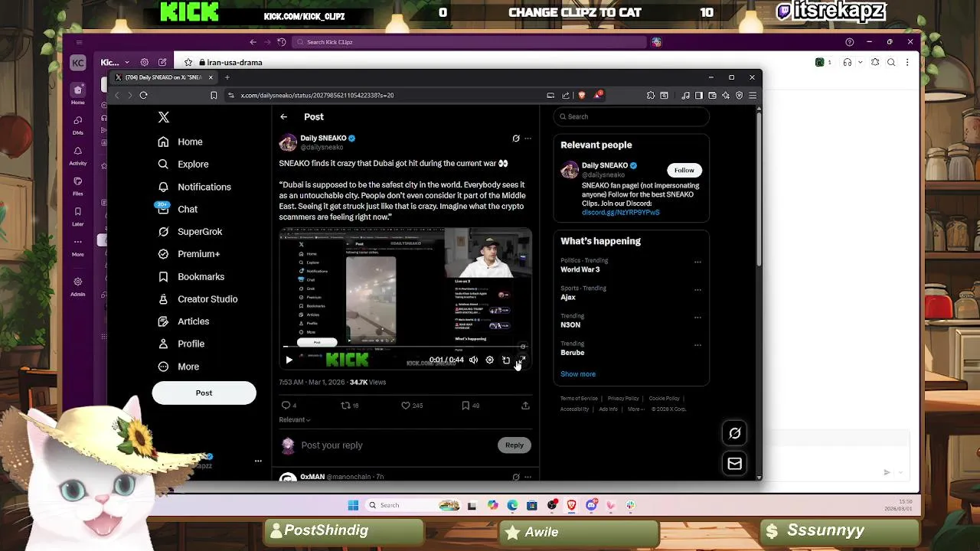
Task: Click the white Post button in the sidebar
Action: pos(204,393)
